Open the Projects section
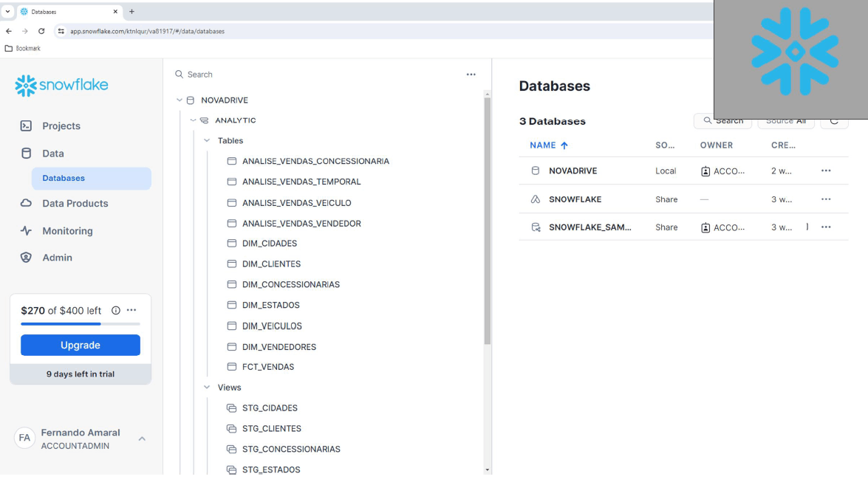The height and width of the screenshot is (485, 868). pos(61,126)
